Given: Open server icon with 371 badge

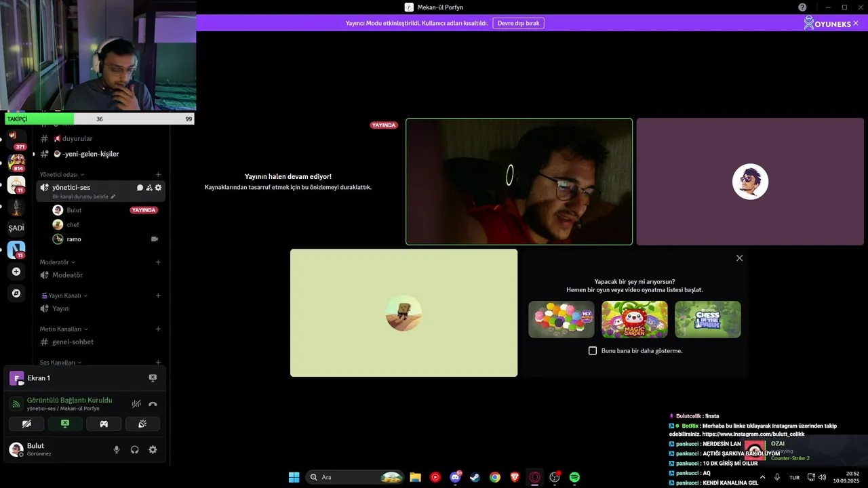Looking at the screenshot, I should point(16,140).
